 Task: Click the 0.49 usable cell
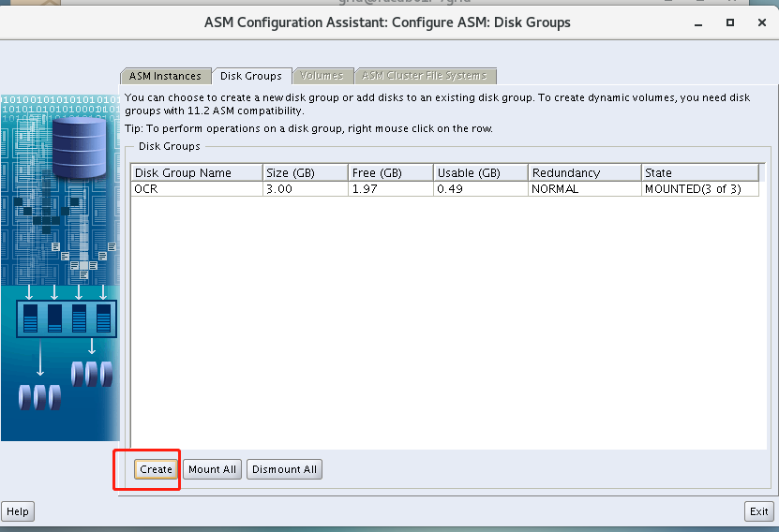[480, 189]
